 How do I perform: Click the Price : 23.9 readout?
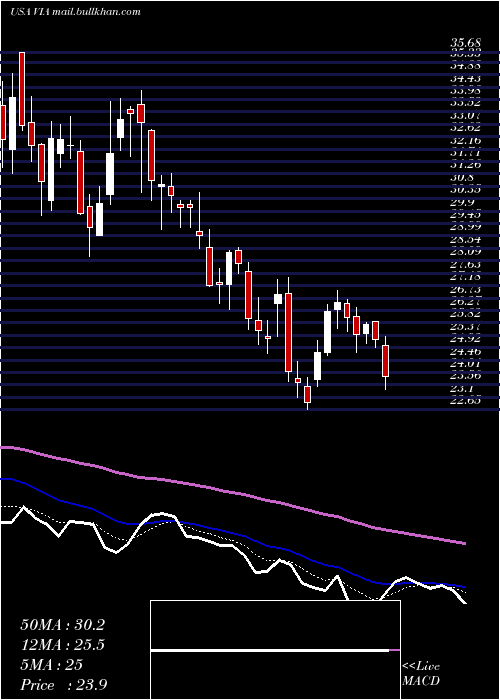pos(63,684)
